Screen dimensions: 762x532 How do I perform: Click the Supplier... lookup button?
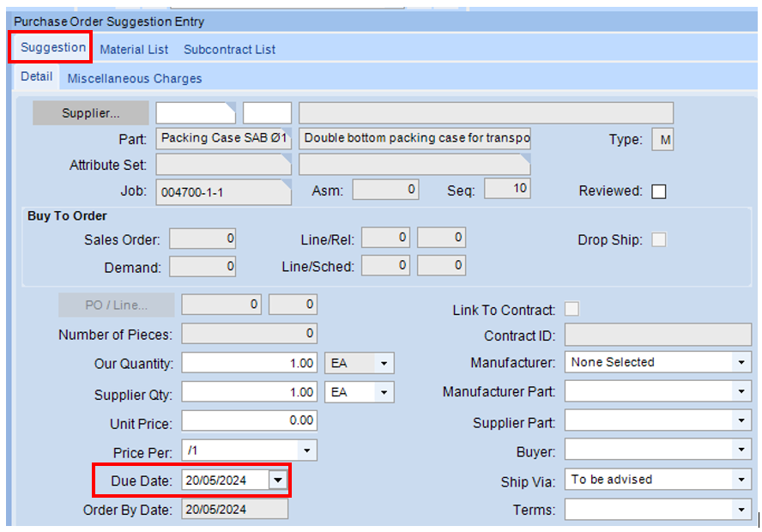[90, 112]
